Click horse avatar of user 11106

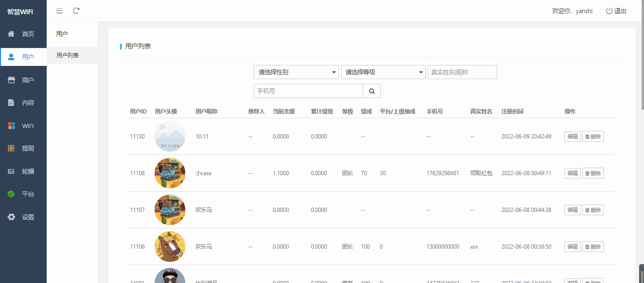pyautogui.click(x=170, y=247)
